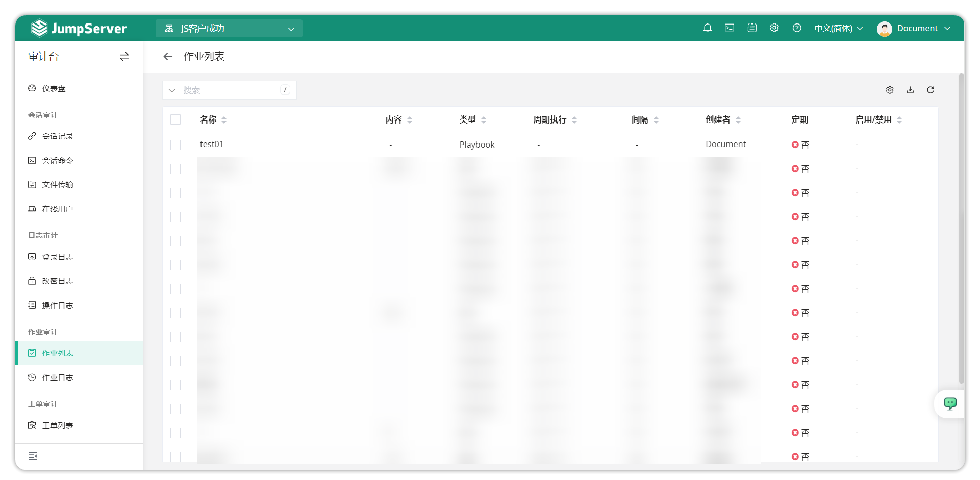Click the export download icon
The image size is (980, 480).
coord(910,90)
